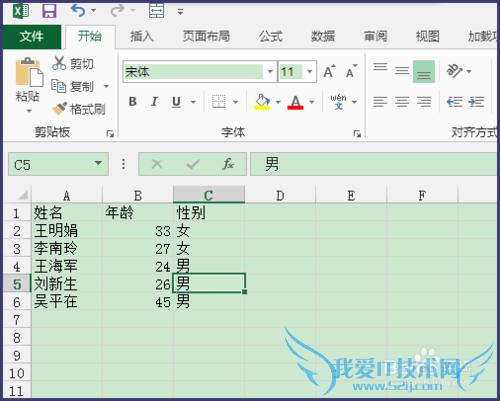Expand the paste (粘贴) dropdown arrow
This screenshot has height=401, width=500.
coord(29,111)
